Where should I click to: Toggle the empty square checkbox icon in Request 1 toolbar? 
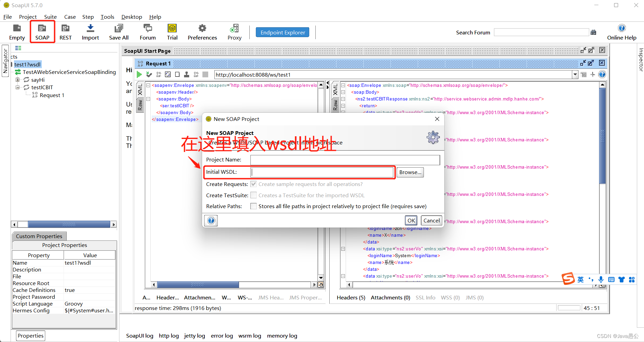click(177, 74)
